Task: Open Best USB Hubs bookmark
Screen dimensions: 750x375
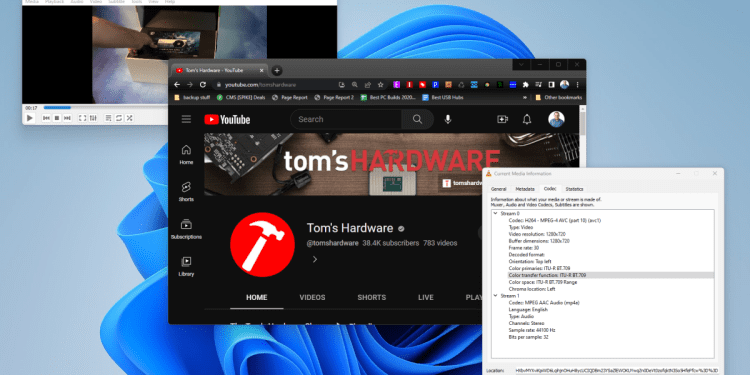Action: [x=442, y=98]
